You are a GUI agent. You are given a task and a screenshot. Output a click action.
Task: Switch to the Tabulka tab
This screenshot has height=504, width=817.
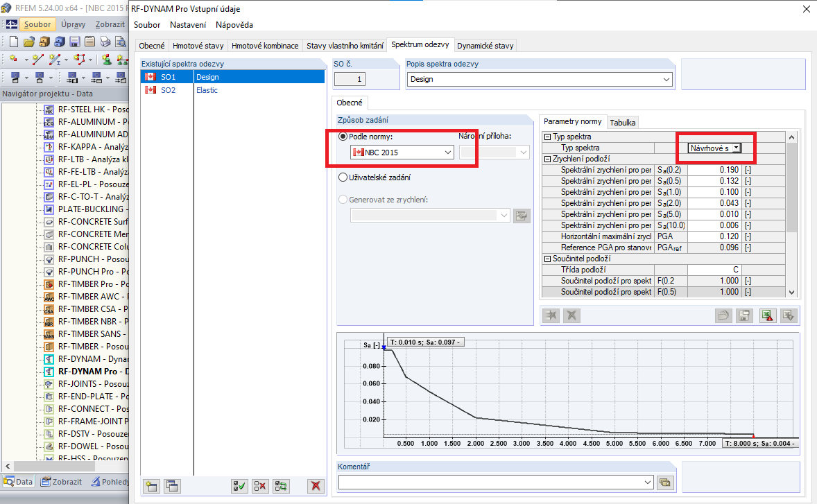(623, 123)
